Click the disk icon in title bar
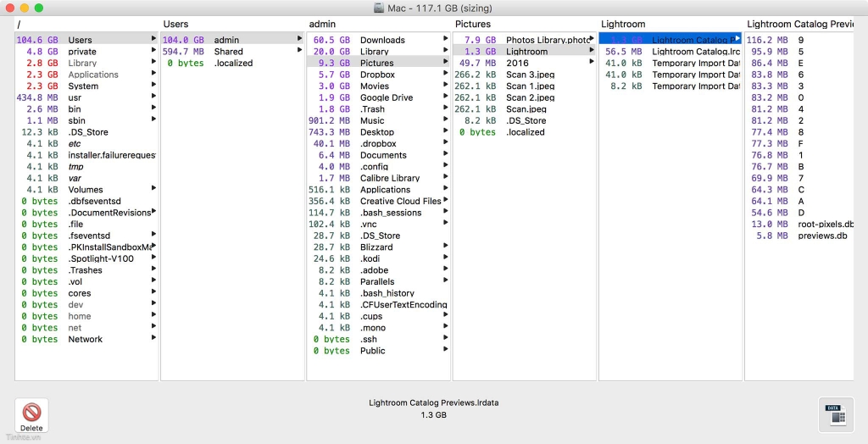 (379, 8)
